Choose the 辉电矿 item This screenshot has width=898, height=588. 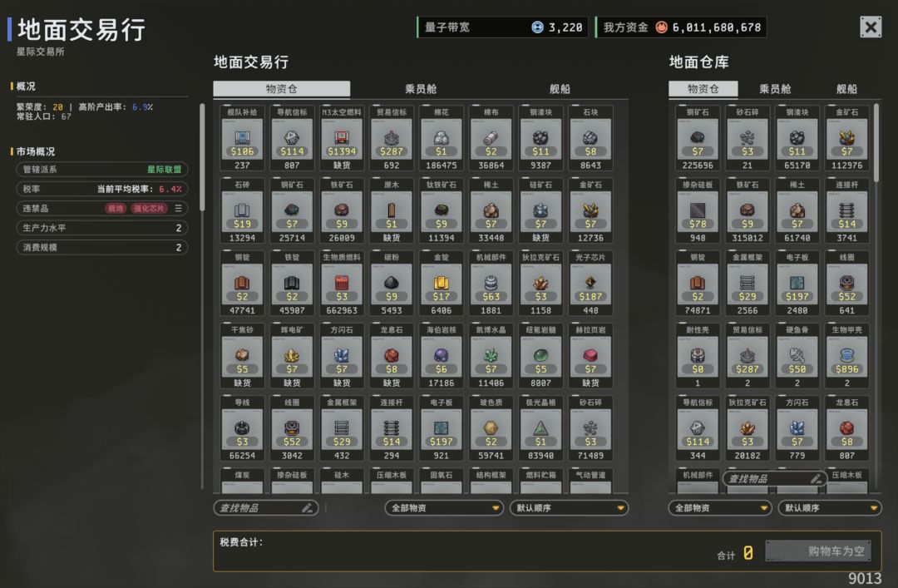tap(292, 356)
